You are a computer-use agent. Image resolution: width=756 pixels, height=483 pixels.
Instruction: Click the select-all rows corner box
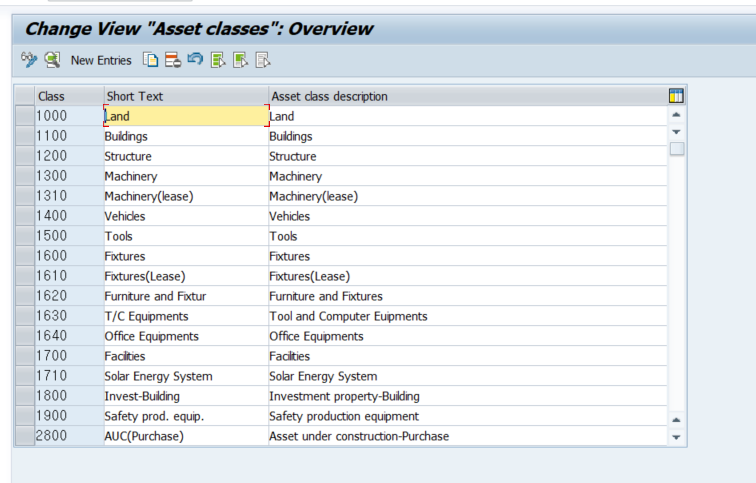25,96
